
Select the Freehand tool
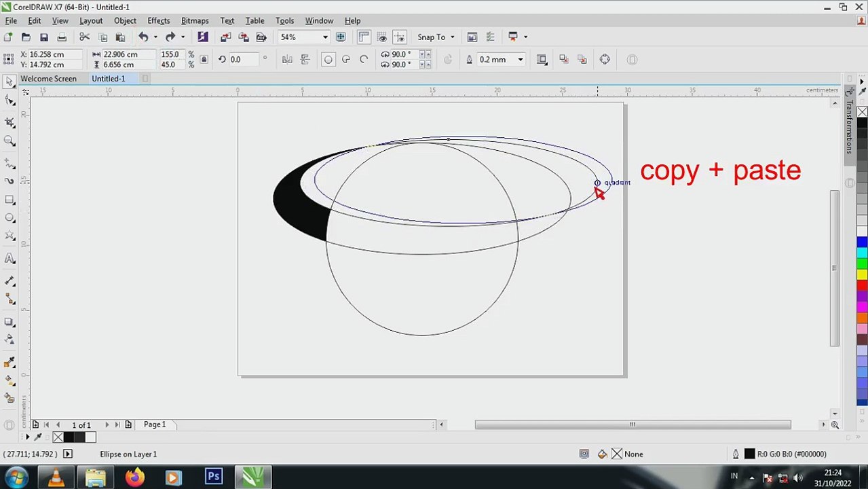10,163
